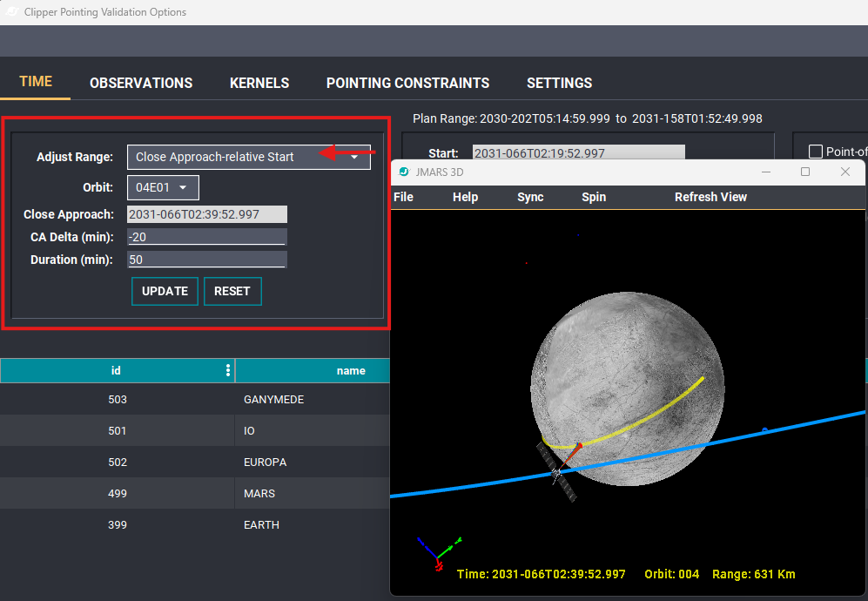Expand the Orbit 04E01 dropdown

pos(163,188)
